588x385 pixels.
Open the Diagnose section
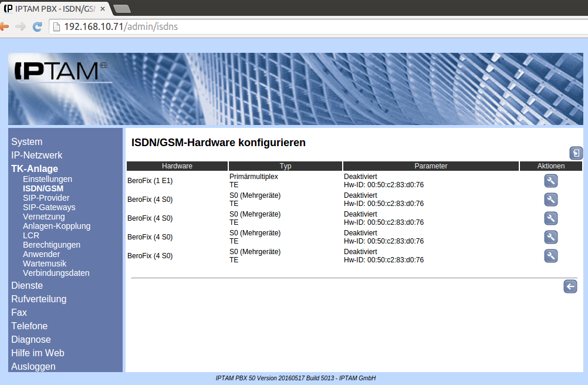[x=31, y=339]
